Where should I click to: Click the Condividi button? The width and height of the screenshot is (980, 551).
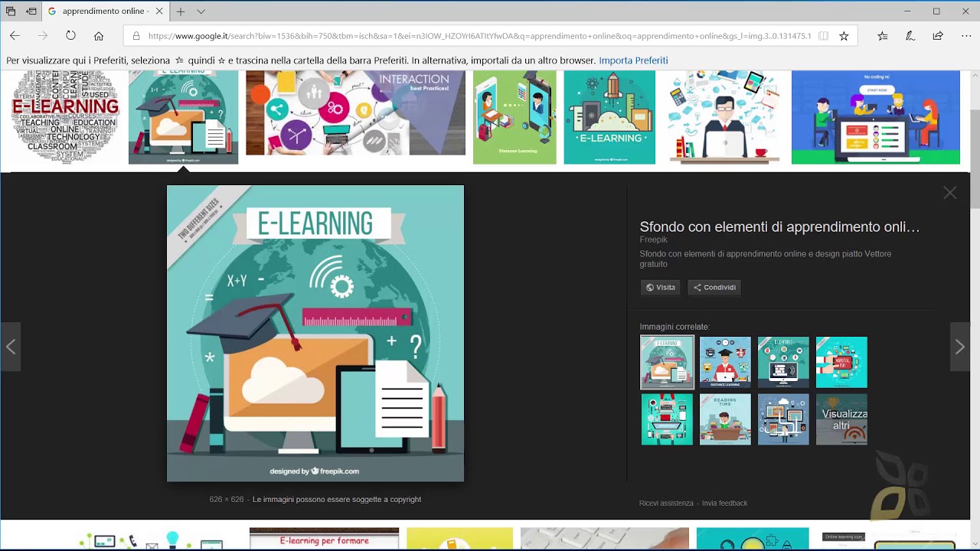point(714,288)
